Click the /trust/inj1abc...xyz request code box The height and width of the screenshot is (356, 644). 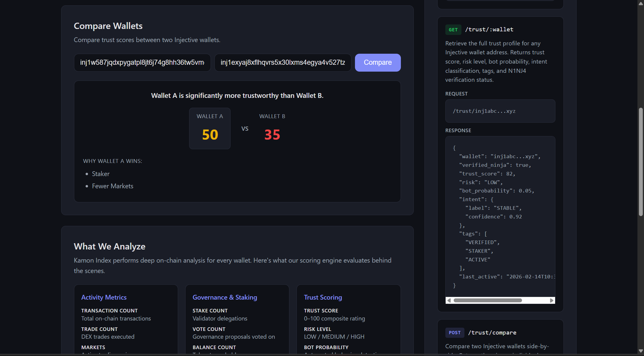[500, 111]
